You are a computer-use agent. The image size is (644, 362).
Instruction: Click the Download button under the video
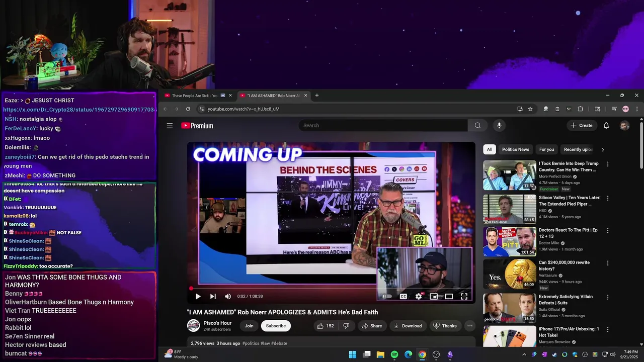coord(408,326)
